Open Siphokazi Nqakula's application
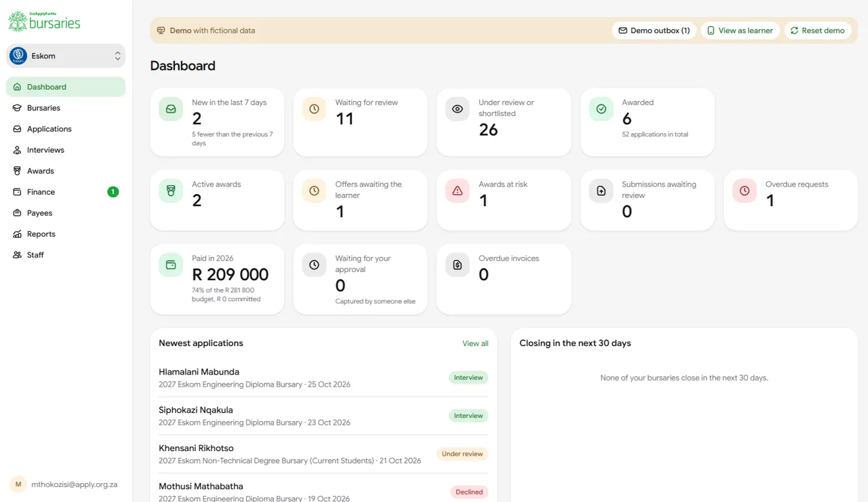Image resolution: width=868 pixels, height=502 pixels. click(x=323, y=416)
